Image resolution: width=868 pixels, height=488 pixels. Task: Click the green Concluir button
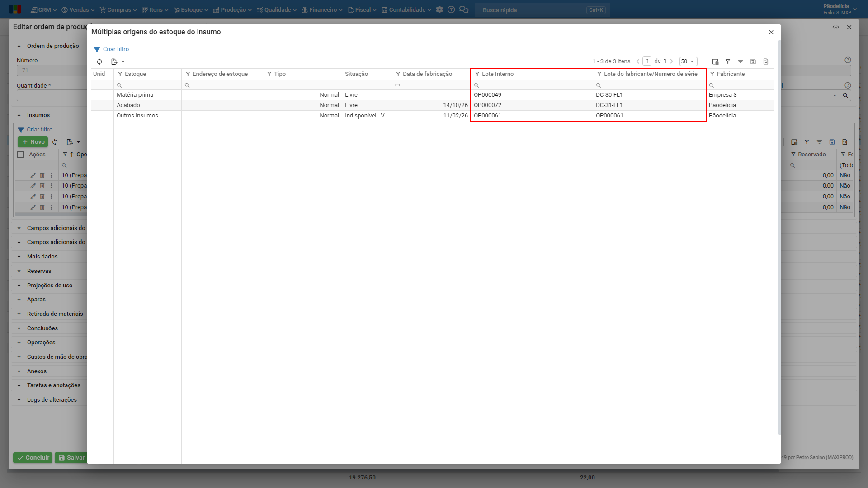[x=33, y=458]
